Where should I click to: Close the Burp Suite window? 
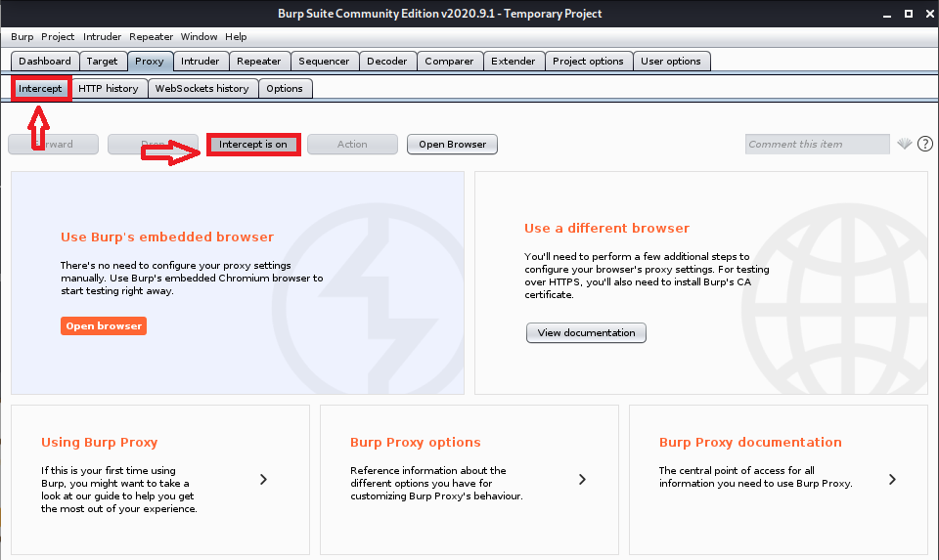coord(930,14)
